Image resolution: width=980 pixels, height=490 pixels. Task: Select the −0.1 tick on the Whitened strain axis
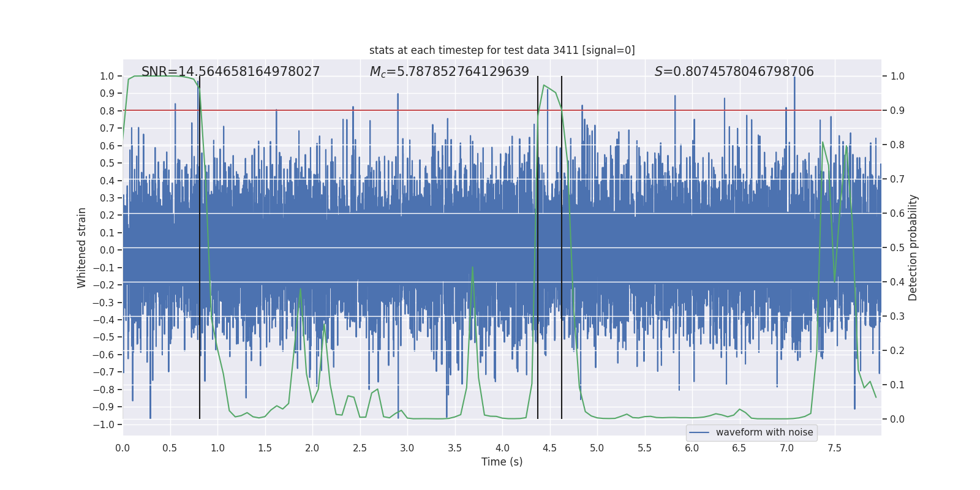click(x=103, y=268)
